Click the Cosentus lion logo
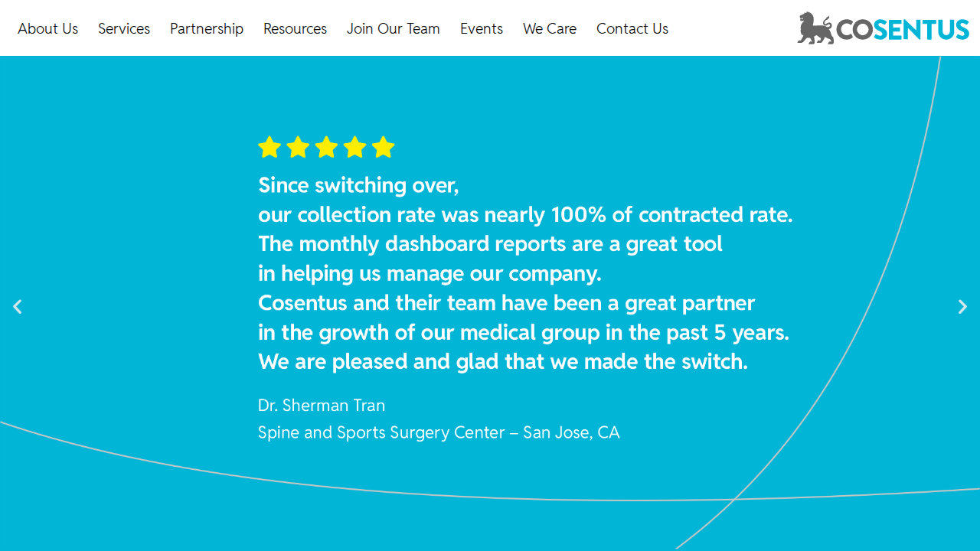980x551 pixels. coord(815,28)
